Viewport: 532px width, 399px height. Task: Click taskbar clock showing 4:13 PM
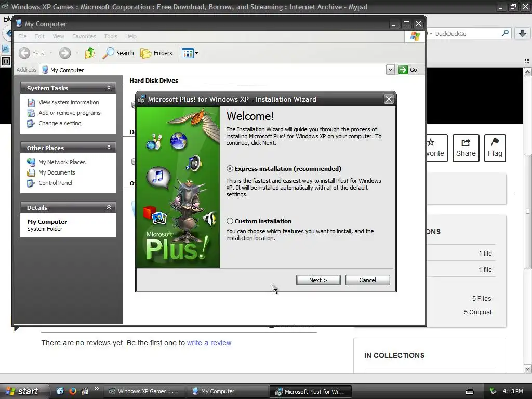pos(513,391)
